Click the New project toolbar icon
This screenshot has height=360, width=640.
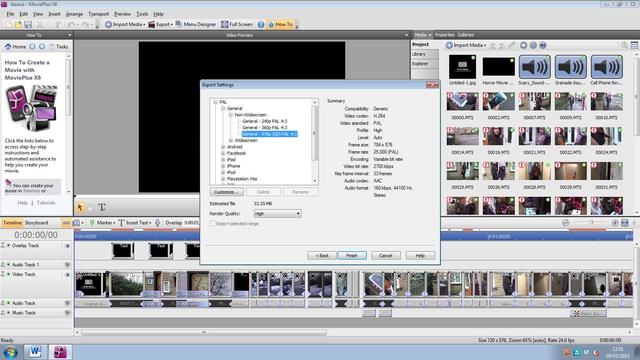click(9, 24)
